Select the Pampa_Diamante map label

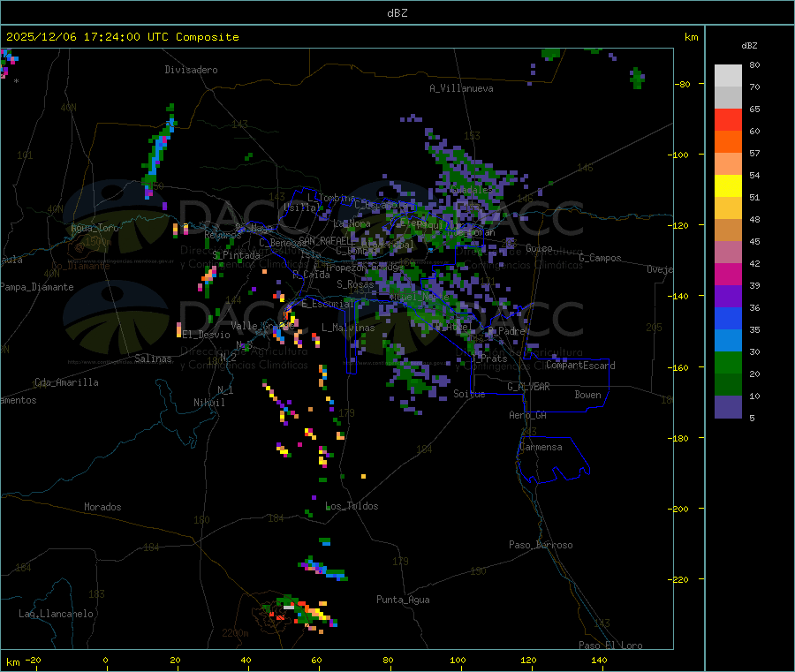(37, 287)
